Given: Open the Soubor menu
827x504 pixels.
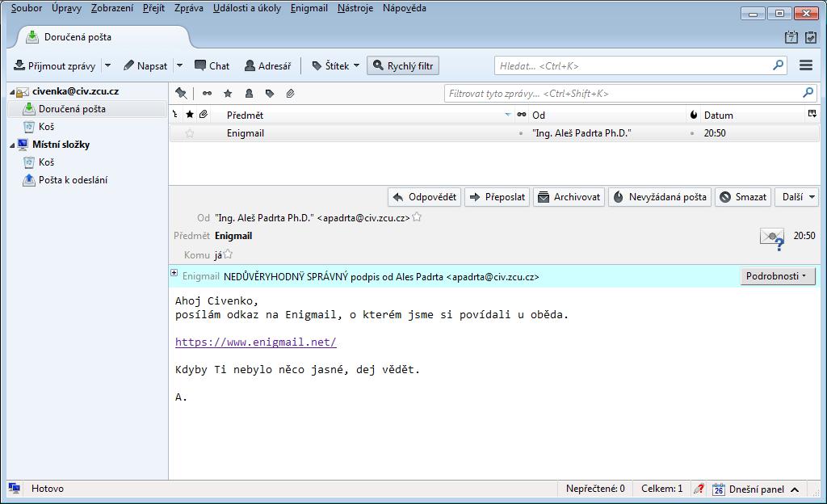Looking at the screenshot, I should coord(27,8).
